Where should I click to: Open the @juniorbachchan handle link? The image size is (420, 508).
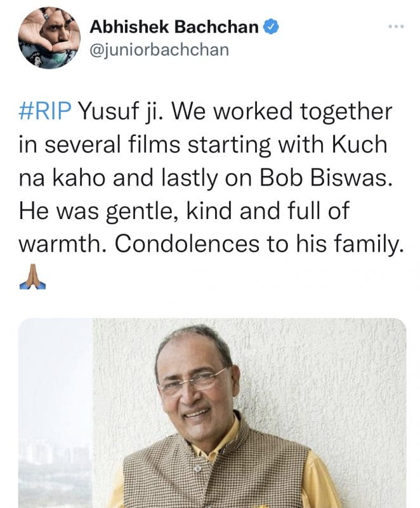pos(159,50)
